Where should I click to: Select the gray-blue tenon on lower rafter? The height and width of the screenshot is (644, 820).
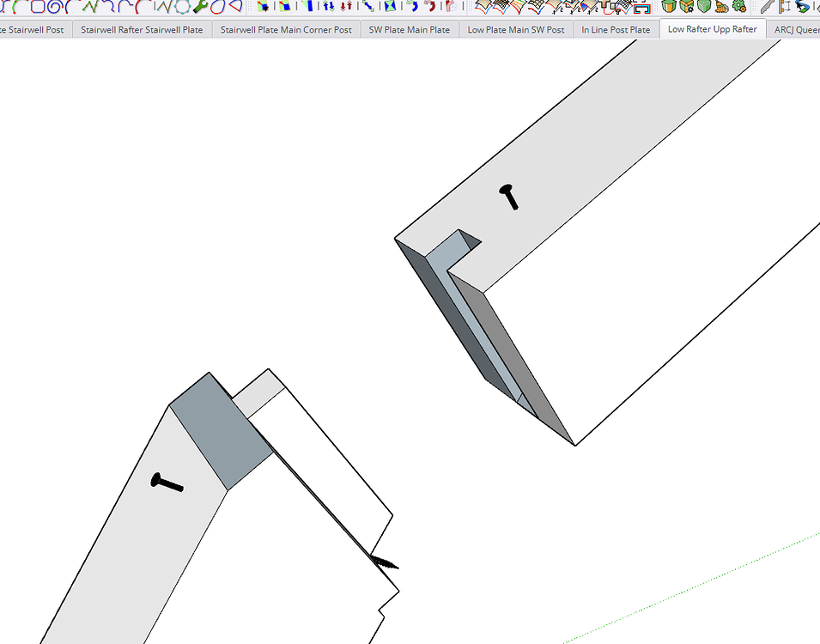[222, 431]
